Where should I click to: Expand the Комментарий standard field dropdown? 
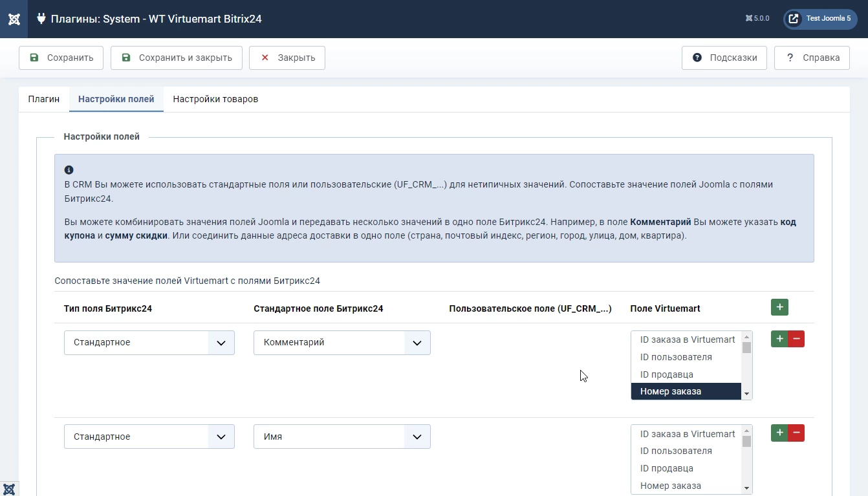click(x=342, y=343)
